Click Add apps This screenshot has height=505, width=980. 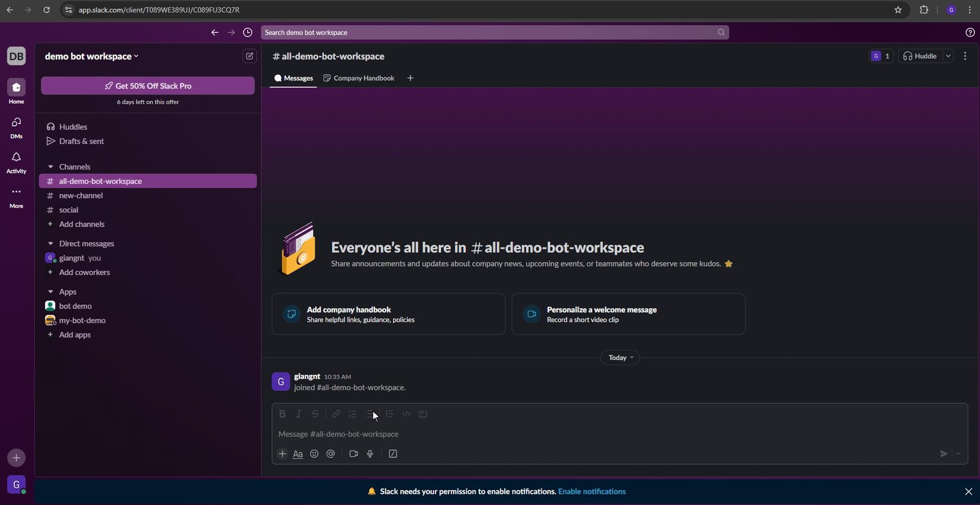[148, 334]
